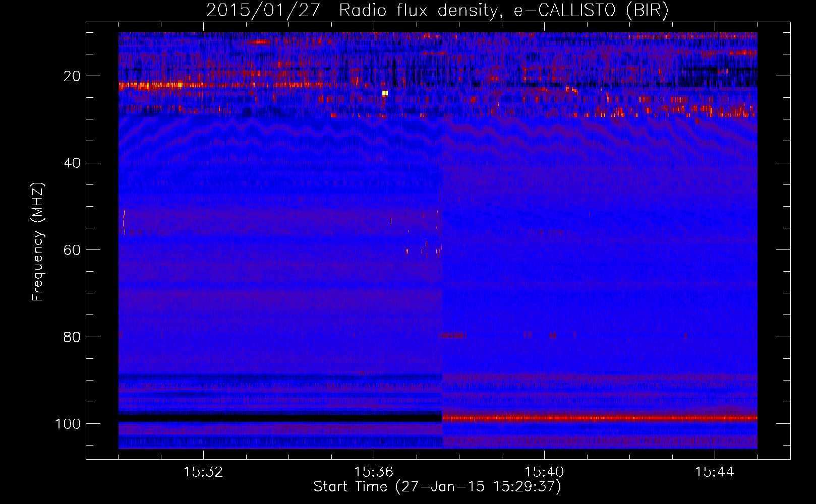This screenshot has height=504, width=816.
Task: Click the 20 frequency tick label
Action: 73,77
